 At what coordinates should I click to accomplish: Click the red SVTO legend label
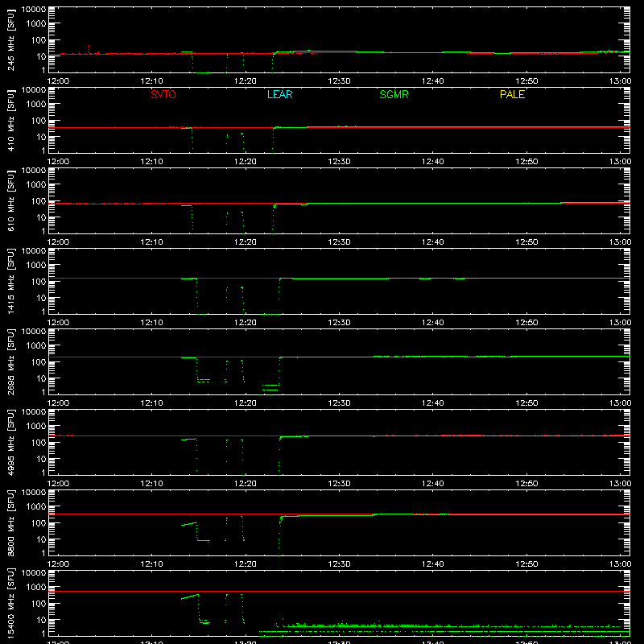coord(163,94)
